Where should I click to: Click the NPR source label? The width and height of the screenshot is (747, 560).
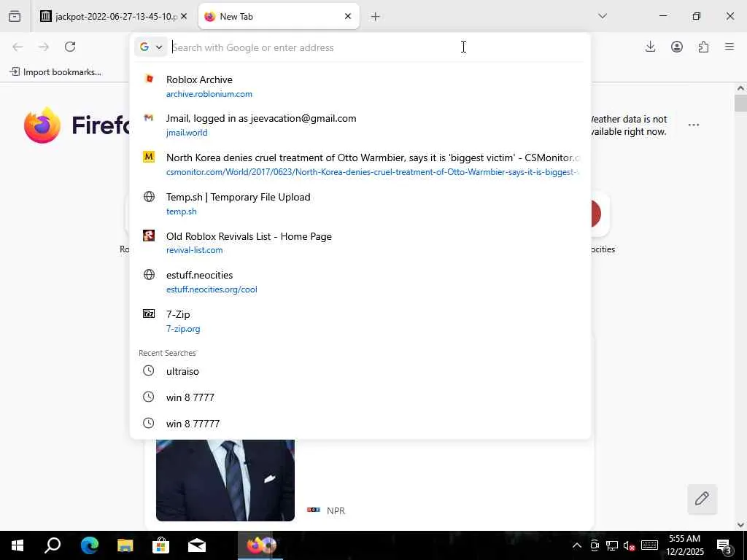pos(336,510)
